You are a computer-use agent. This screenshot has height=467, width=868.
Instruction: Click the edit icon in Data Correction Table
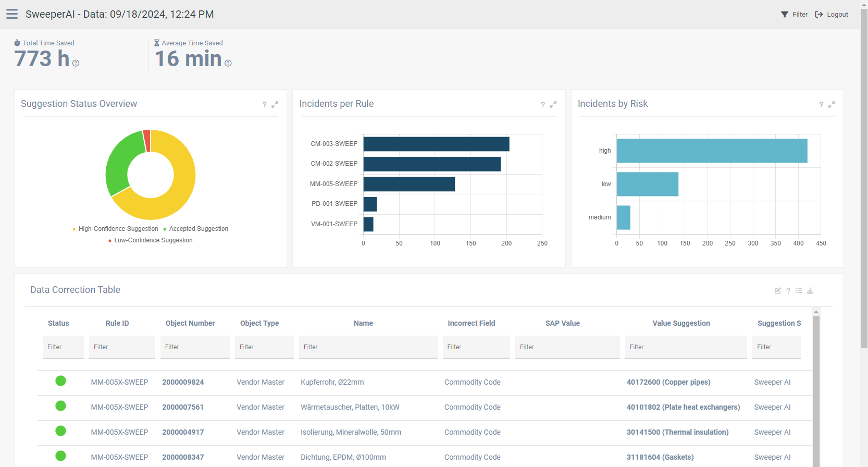777,291
